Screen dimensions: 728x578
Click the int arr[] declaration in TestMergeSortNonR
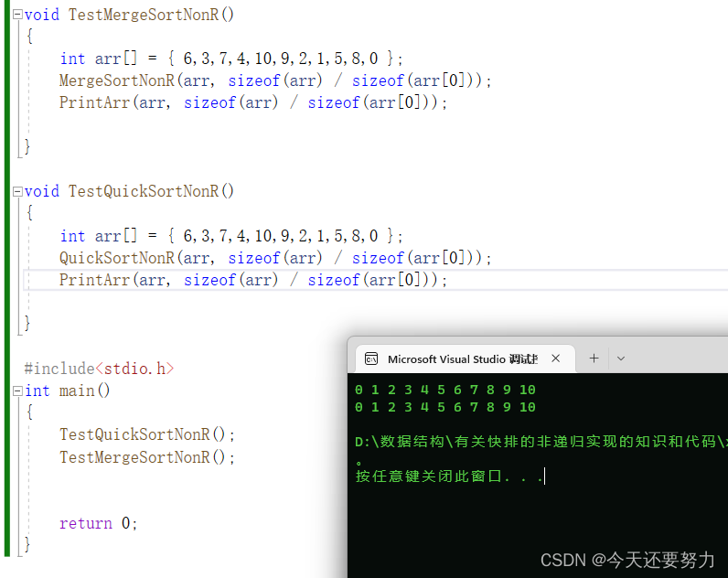click(x=231, y=59)
